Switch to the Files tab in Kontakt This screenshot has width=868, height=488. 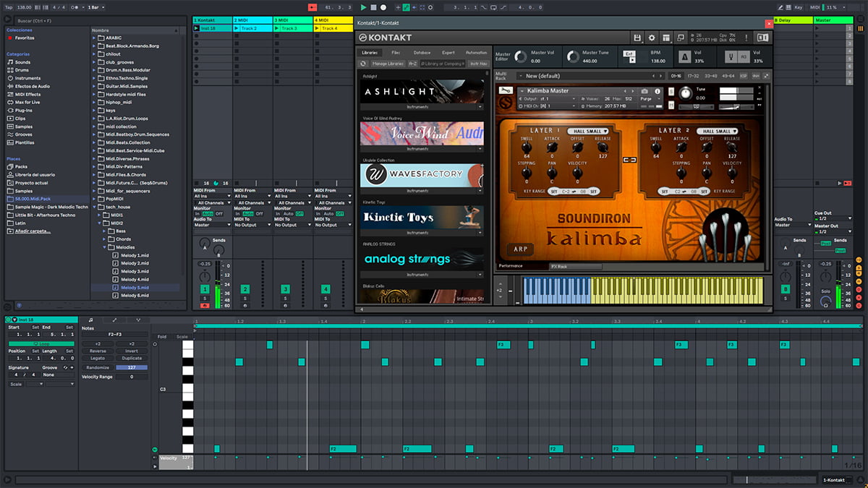[396, 53]
